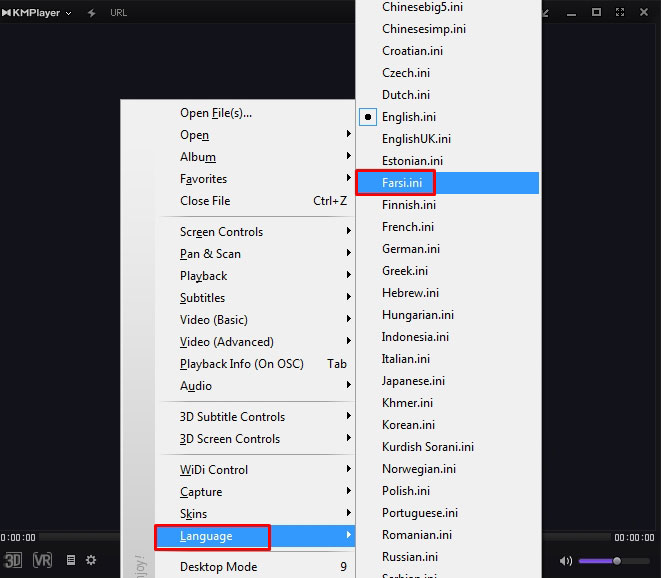Image resolution: width=661 pixels, height=578 pixels.
Task: Choose Portuguese.ini language
Action: click(x=448, y=512)
